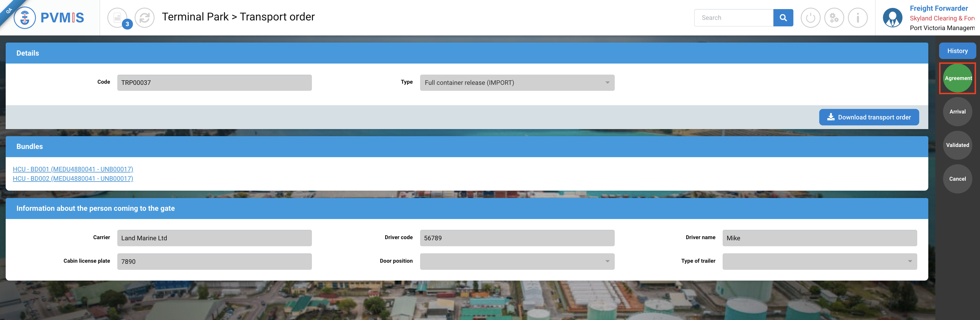The height and width of the screenshot is (320, 980).
Task: Click into the Search field
Action: click(733, 18)
